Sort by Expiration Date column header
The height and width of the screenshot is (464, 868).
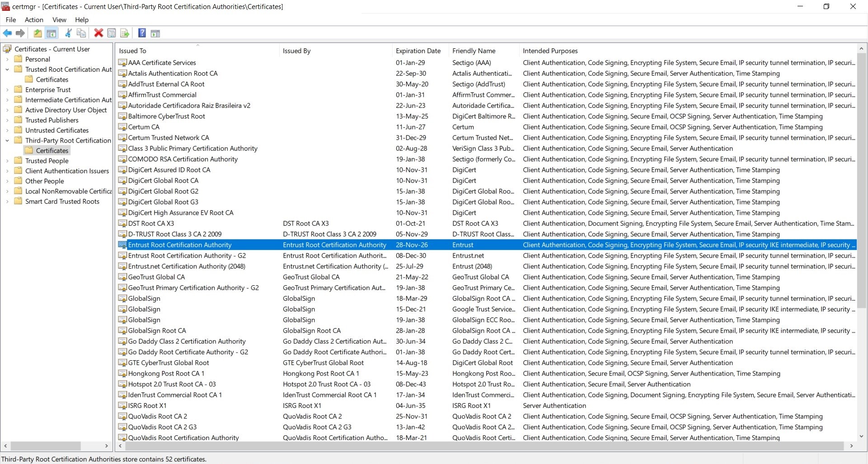420,51
